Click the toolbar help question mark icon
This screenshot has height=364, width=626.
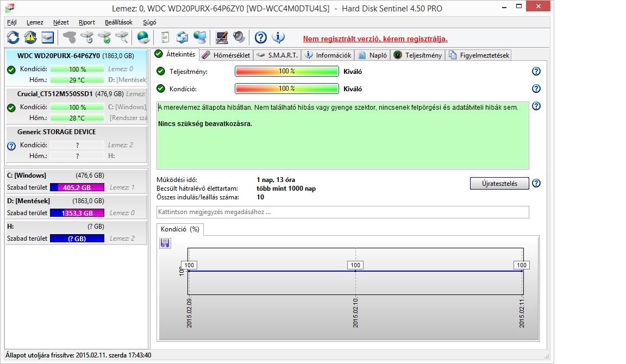click(261, 37)
